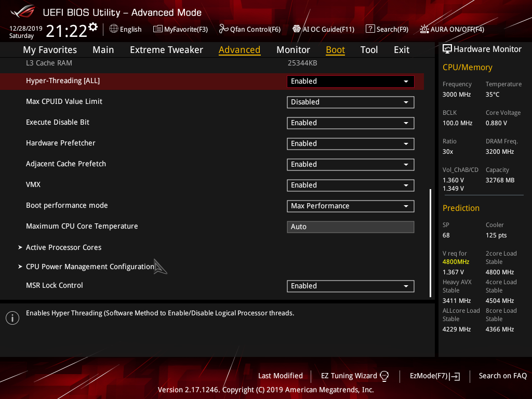Open the Search(F9) question mark icon
The height and width of the screenshot is (399, 532).
[370, 29]
